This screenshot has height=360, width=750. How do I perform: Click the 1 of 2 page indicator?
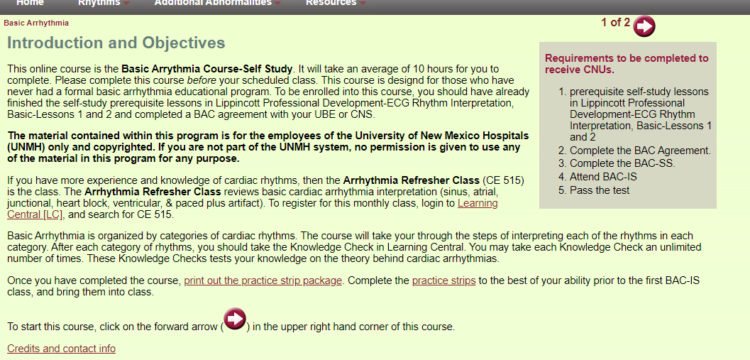tap(616, 22)
